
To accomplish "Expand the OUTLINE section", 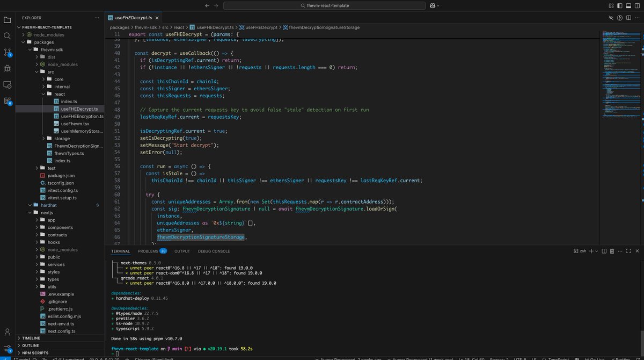I will tap(31, 345).
